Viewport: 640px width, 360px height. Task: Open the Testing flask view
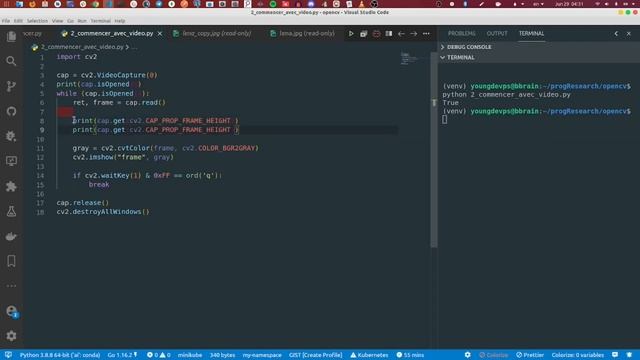tap(11, 211)
